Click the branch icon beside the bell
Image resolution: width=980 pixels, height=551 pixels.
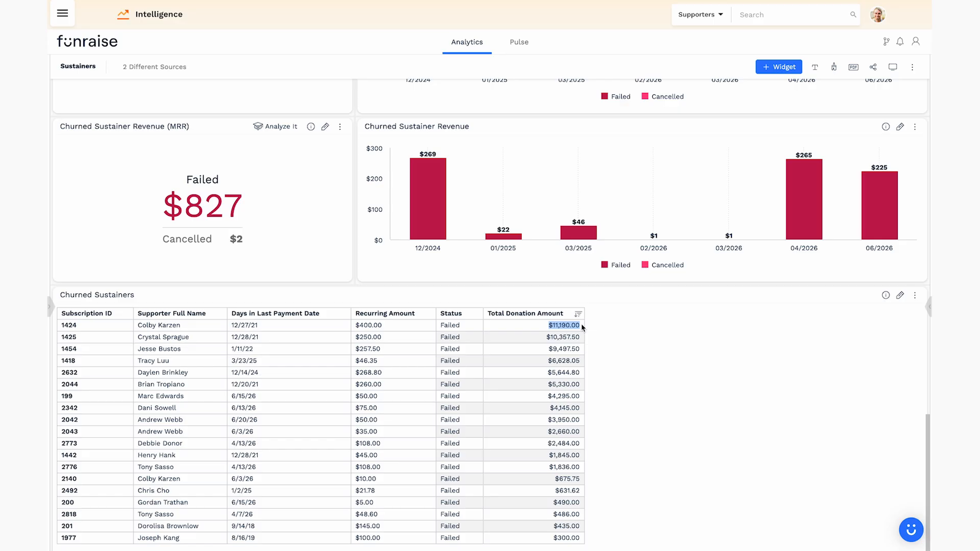pos(886,42)
